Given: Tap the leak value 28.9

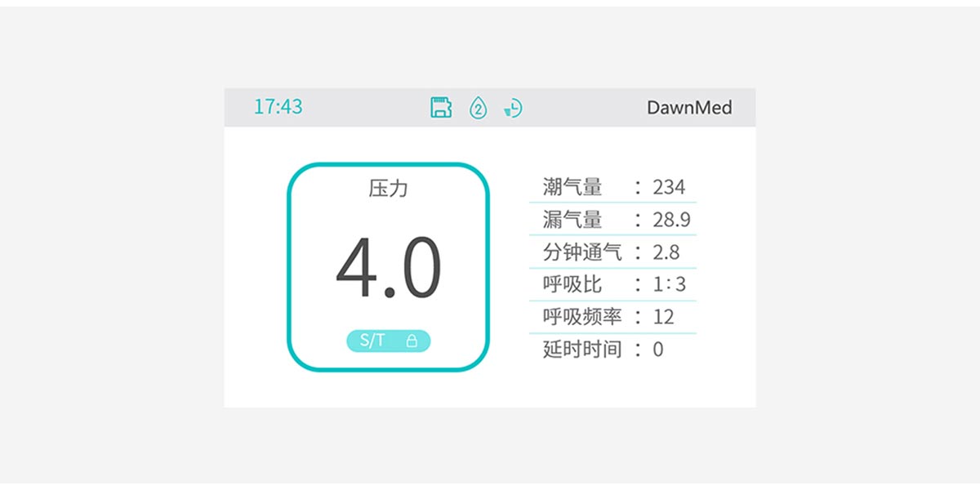Looking at the screenshot, I should 671,220.
